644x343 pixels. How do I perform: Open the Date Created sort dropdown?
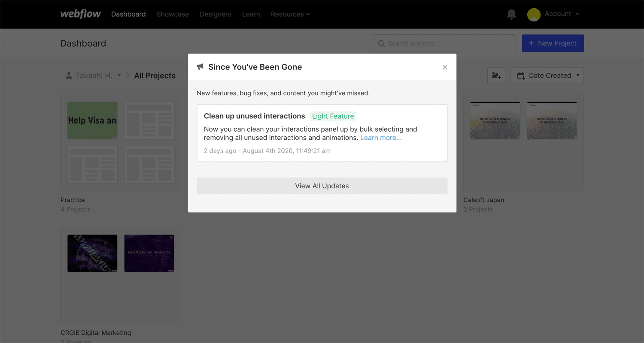[x=547, y=75]
